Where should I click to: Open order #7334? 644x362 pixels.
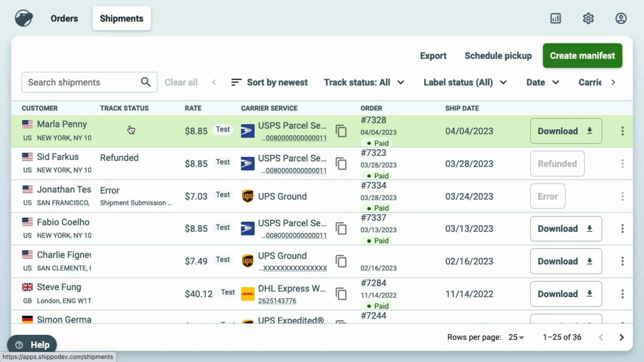pyautogui.click(x=373, y=185)
